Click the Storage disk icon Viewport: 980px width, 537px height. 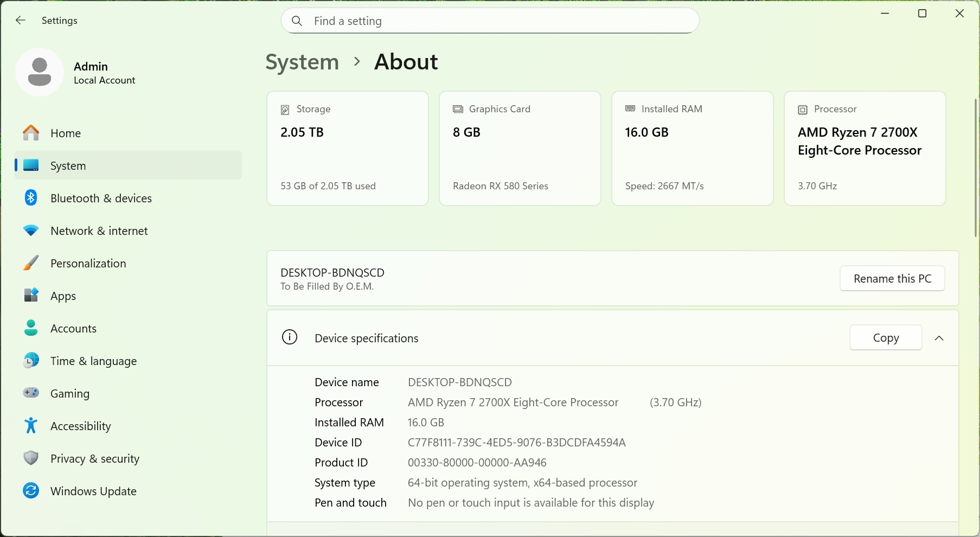285,110
